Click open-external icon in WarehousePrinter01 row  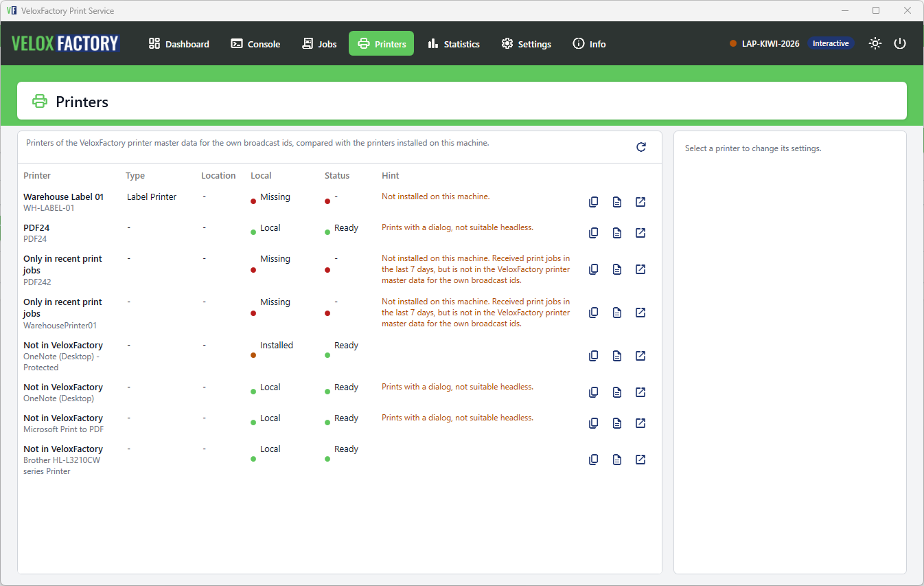pyautogui.click(x=640, y=313)
